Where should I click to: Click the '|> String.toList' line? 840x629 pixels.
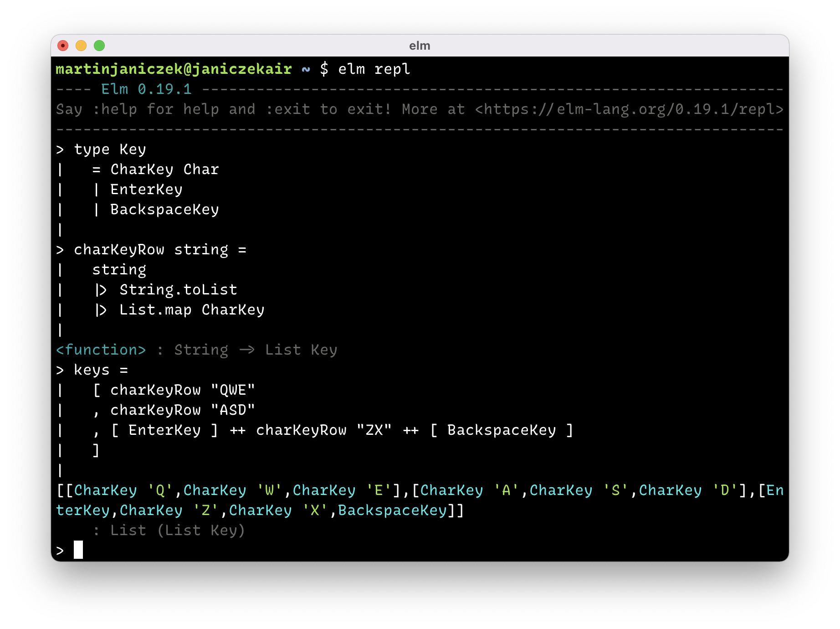click(x=166, y=290)
